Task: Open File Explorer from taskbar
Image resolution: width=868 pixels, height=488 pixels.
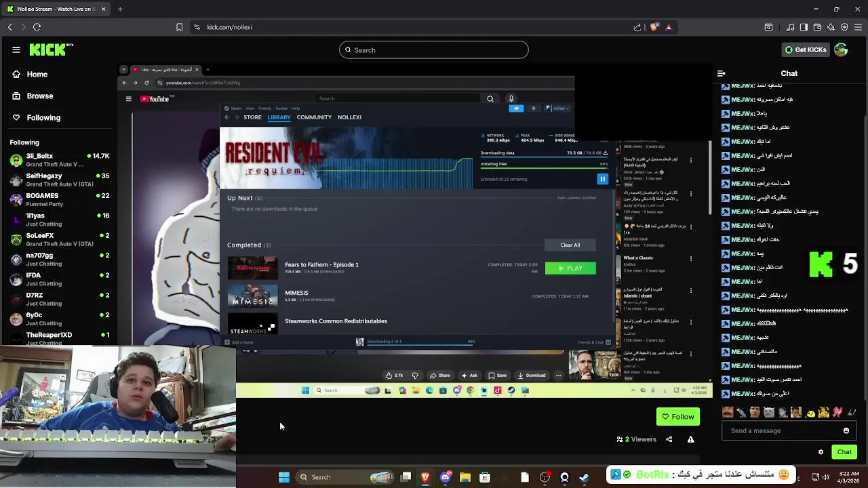Action: click(465, 477)
